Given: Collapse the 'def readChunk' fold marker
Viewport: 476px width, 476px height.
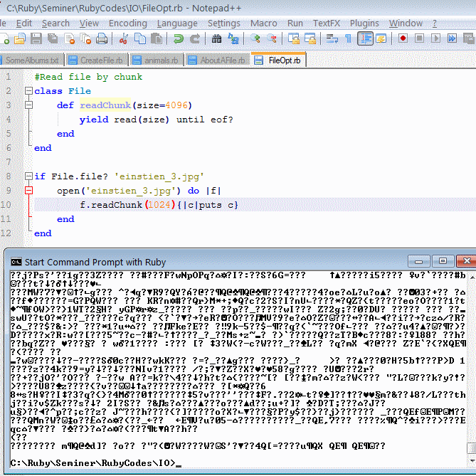Looking at the screenshot, I should (28, 105).
